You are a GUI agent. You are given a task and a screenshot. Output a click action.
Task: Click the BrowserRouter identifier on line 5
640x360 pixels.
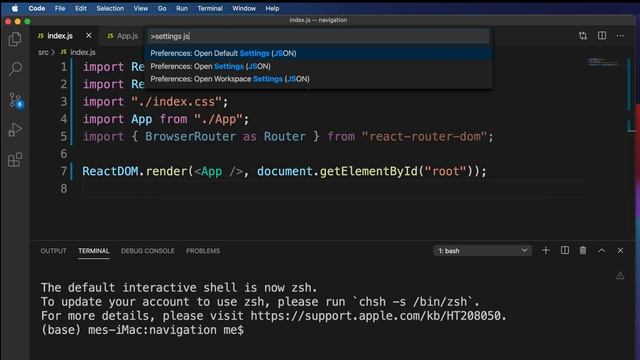coord(190,136)
